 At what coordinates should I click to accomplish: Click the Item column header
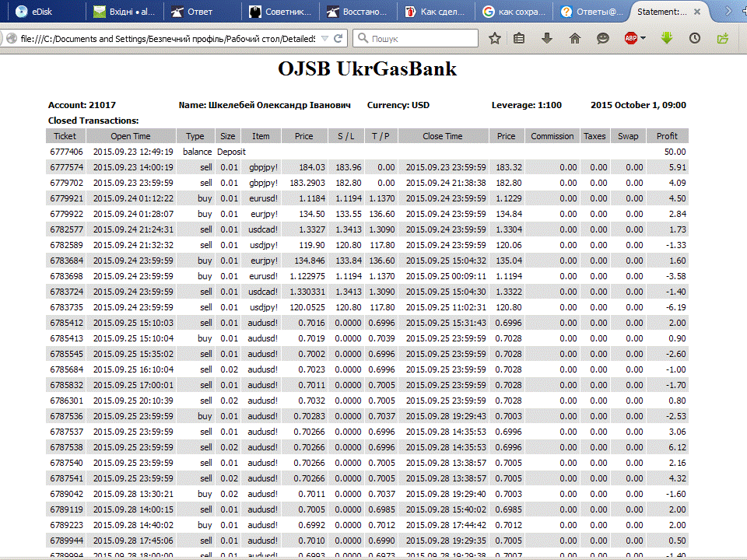tap(261, 136)
